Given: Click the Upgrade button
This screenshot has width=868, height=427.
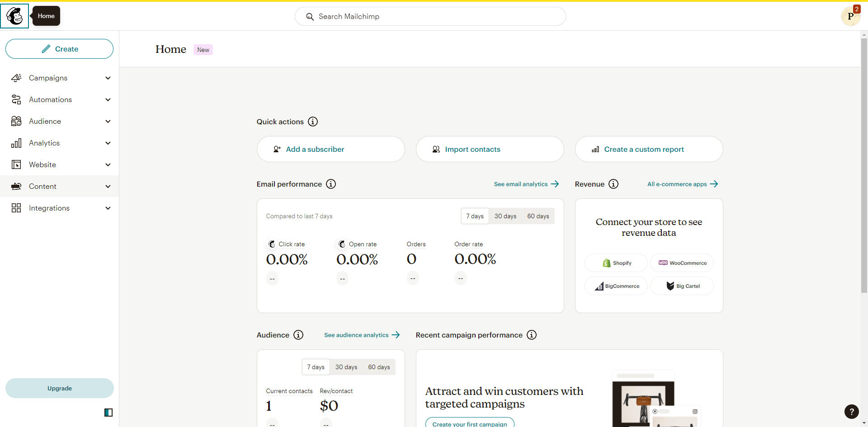Looking at the screenshot, I should [60, 388].
